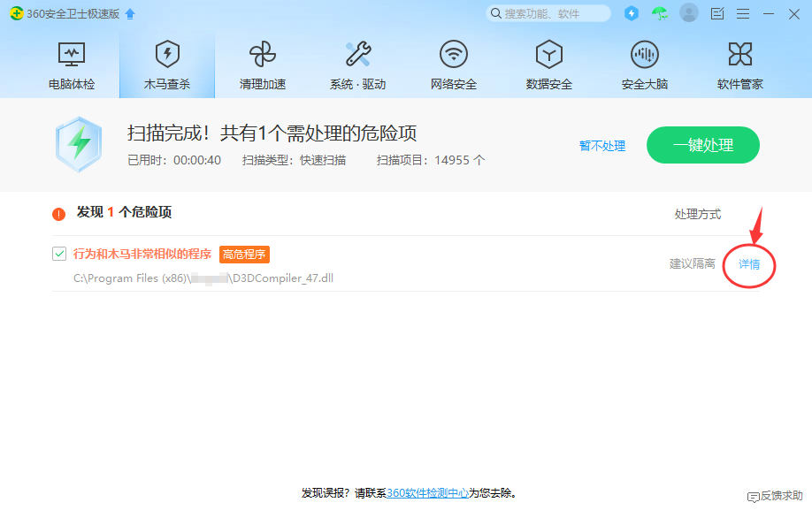Click 暂不处理 link
Screen dimensions: 812x510
point(602,146)
